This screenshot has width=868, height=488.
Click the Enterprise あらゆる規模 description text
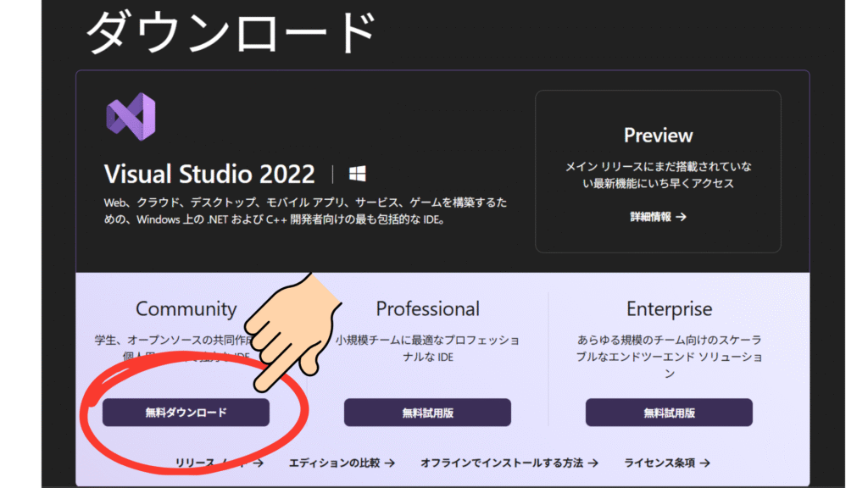[x=670, y=357]
